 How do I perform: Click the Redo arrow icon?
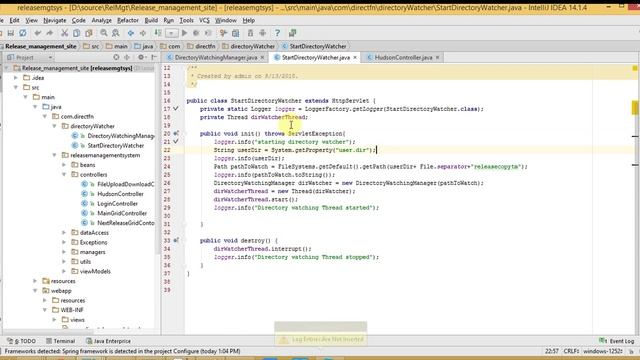(50, 33)
